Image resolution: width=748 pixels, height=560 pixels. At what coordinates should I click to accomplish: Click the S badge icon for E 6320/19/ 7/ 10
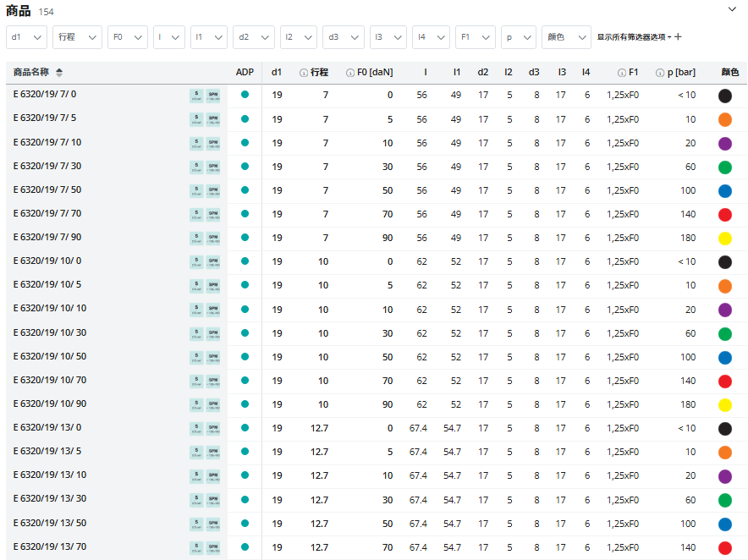pyautogui.click(x=196, y=143)
